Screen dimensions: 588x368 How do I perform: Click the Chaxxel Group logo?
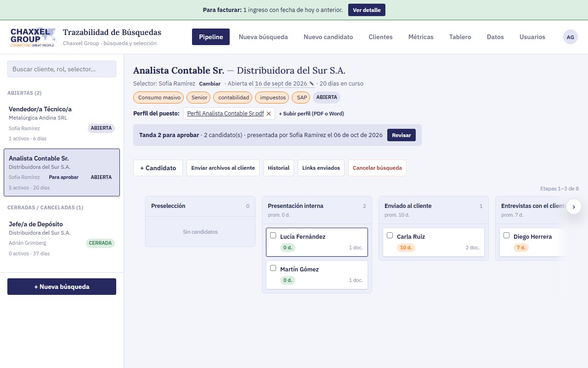coord(33,37)
